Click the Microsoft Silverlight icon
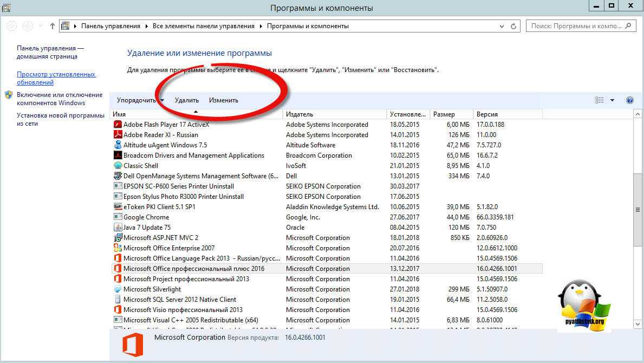Image resolution: width=644 pixels, height=363 pixels. point(118,289)
